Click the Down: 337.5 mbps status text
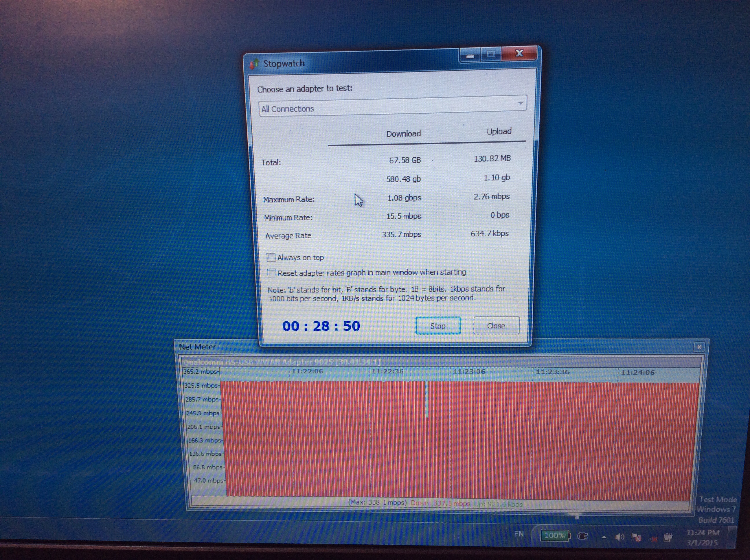The image size is (750, 560). point(440,503)
